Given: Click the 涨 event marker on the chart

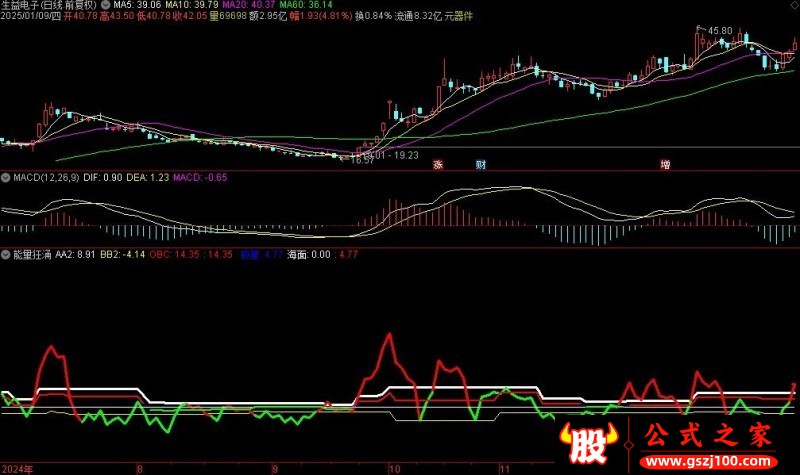Looking at the screenshot, I should coord(438,164).
